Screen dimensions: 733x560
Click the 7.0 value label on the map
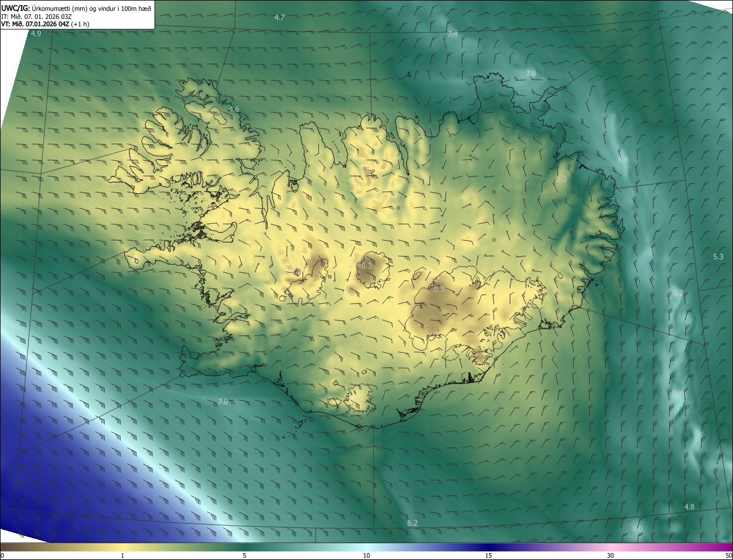click(x=223, y=402)
